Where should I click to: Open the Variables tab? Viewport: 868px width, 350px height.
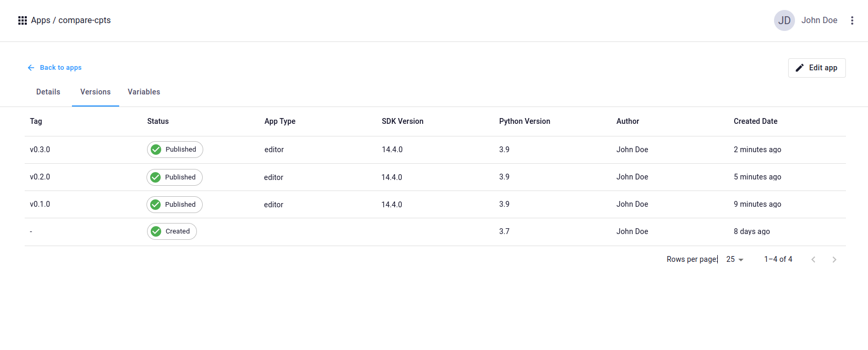coord(144,92)
